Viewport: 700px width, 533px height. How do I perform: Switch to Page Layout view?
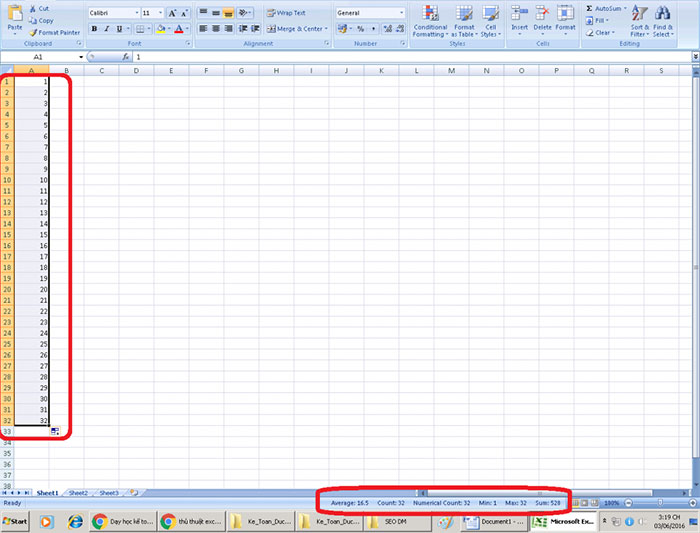pyautogui.click(x=585, y=503)
